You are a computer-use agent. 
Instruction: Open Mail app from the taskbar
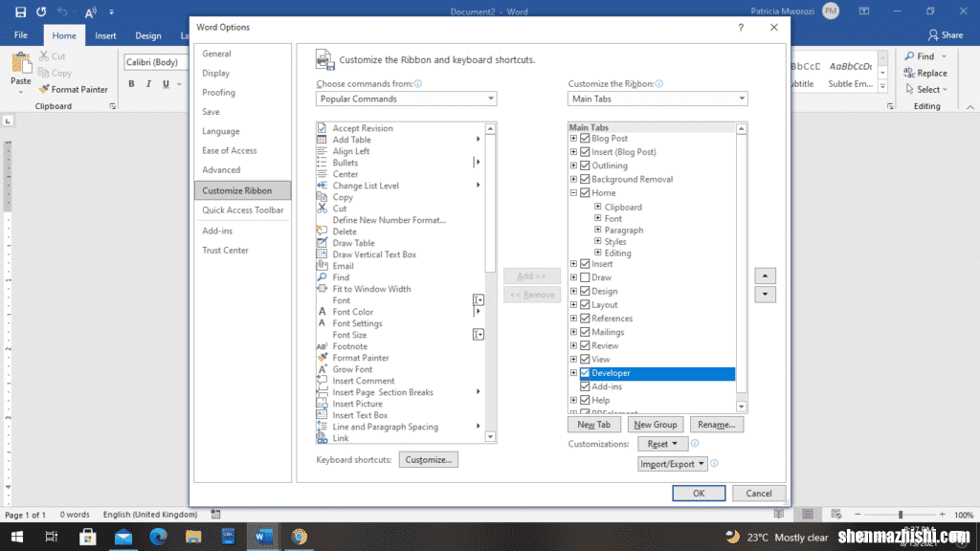click(123, 537)
